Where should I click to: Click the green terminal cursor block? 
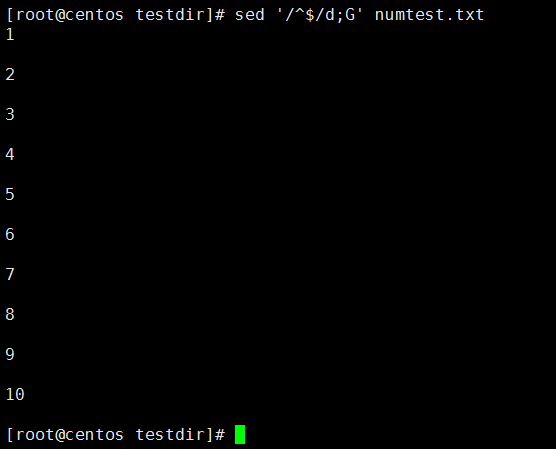(x=240, y=434)
